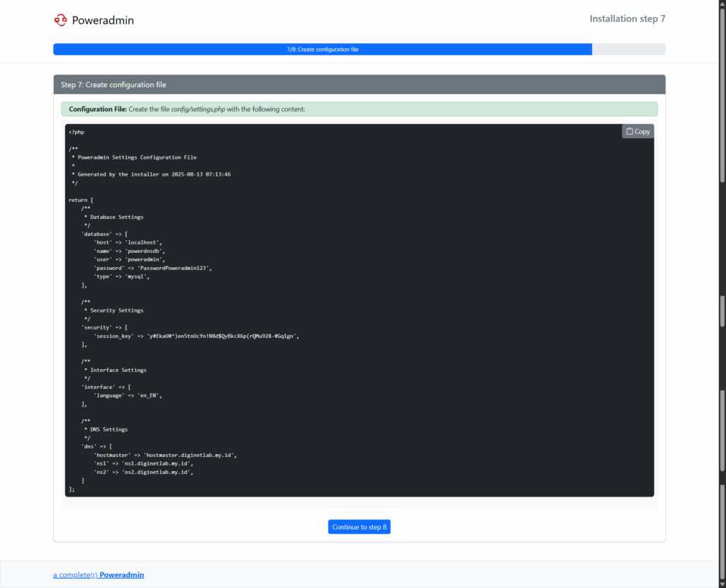Click the 'dns' => [ code line

(96, 446)
